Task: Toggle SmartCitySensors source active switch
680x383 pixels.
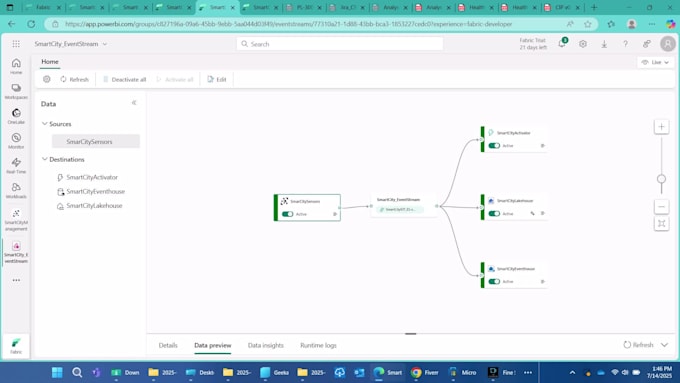Action: pyautogui.click(x=288, y=214)
